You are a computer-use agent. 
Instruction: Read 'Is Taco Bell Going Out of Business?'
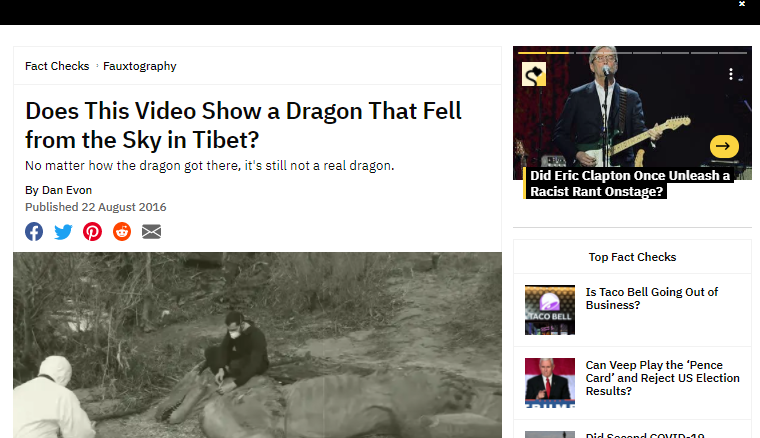pyautogui.click(x=651, y=298)
